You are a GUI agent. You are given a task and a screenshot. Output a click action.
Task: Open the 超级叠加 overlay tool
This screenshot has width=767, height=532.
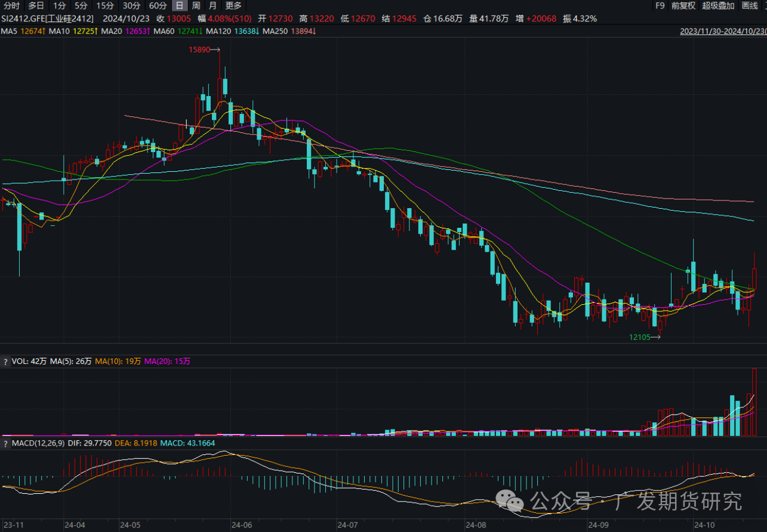click(x=718, y=6)
